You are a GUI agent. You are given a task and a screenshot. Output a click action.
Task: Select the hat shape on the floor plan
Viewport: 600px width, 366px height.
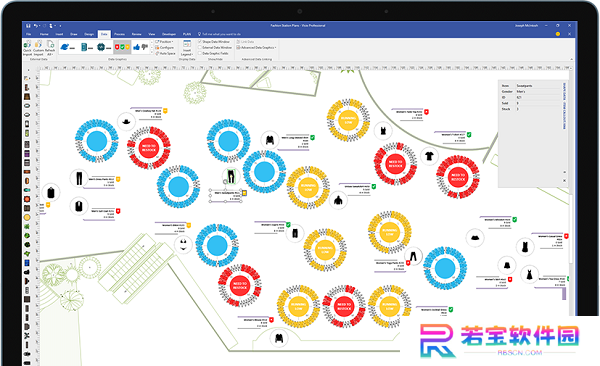point(126,122)
